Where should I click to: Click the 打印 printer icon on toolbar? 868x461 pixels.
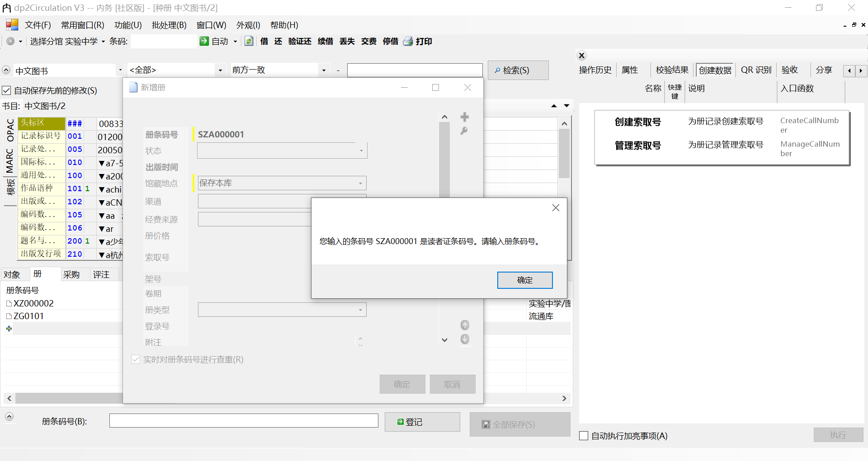tap(408, 41)
